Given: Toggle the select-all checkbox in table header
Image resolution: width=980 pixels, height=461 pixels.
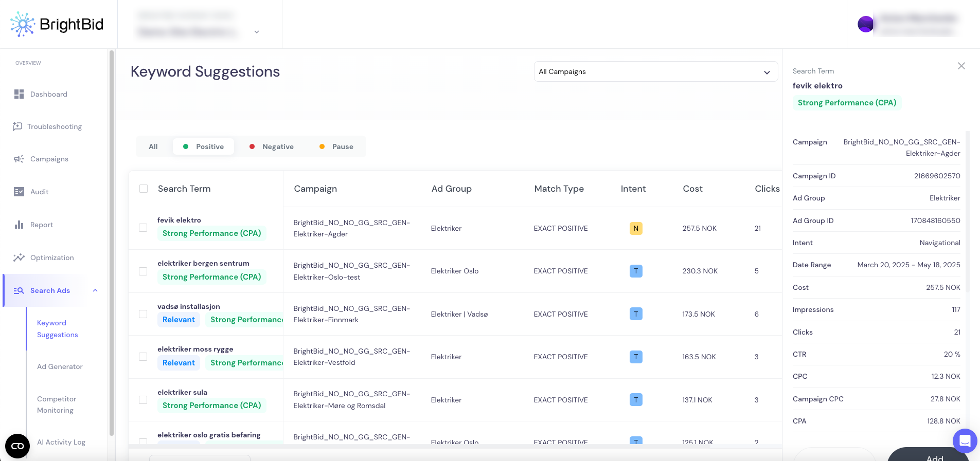Looking at the screenshot, I should coord(144,189).
